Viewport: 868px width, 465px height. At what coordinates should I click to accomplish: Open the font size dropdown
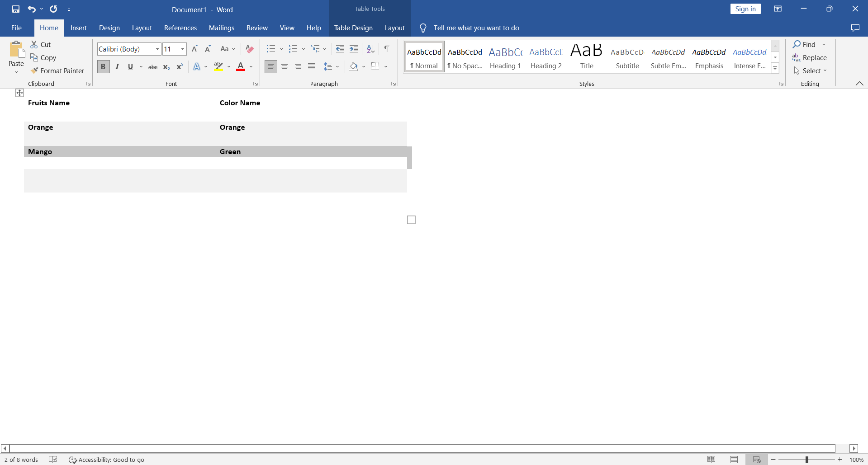point(183,49)
